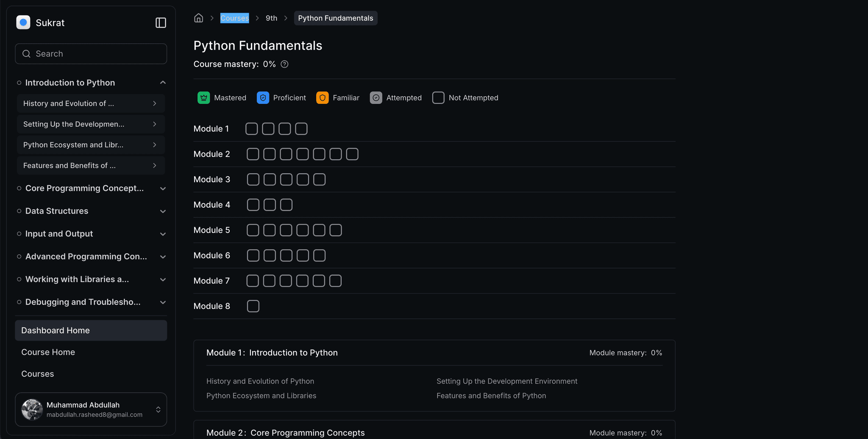Click the fourth status box in Module 5
Screen dimensions: 868x439
(x=303, y=230)
